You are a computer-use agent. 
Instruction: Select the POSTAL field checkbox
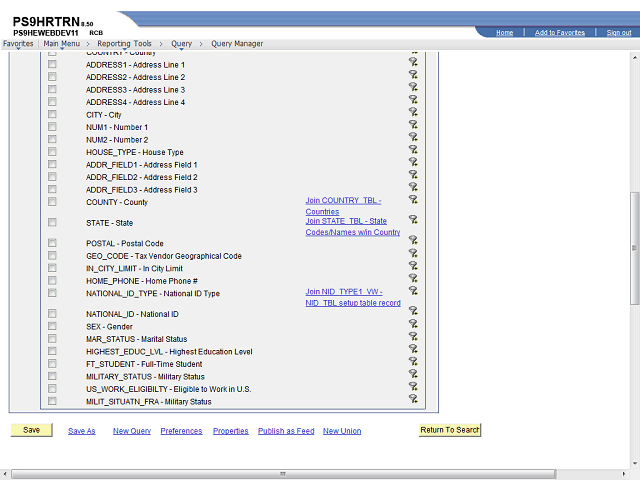pos(52,243)
